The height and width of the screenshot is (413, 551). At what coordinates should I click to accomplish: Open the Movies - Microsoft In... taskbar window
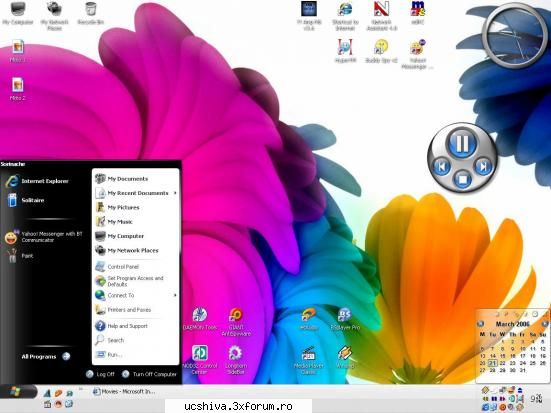(x=123, y=392)
